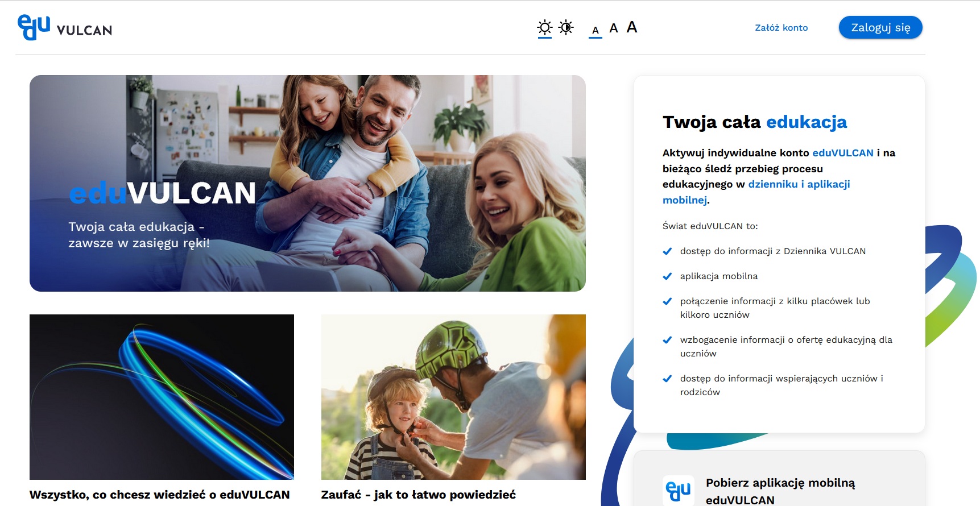
Task: Set largest font size A
Action: (x=632, y=27)
